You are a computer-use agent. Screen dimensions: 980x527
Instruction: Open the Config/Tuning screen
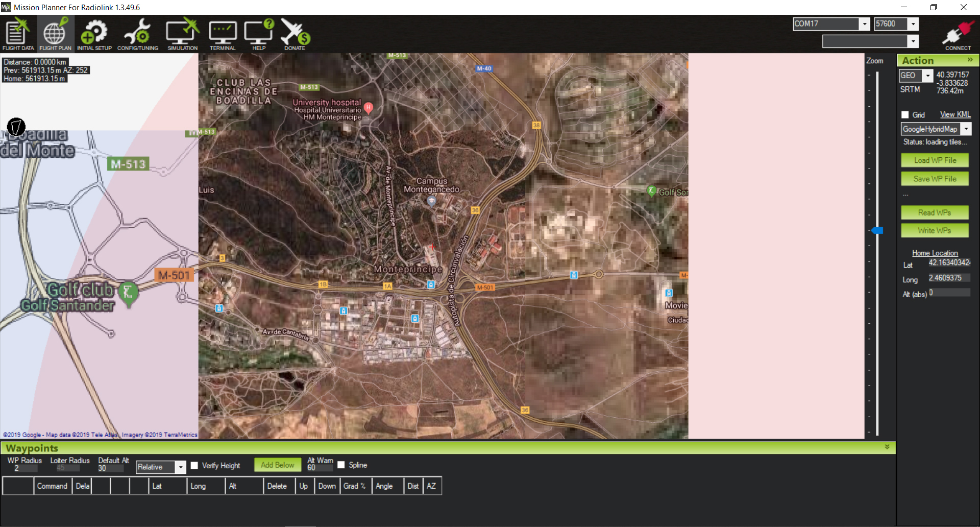(x=137, y=34)
